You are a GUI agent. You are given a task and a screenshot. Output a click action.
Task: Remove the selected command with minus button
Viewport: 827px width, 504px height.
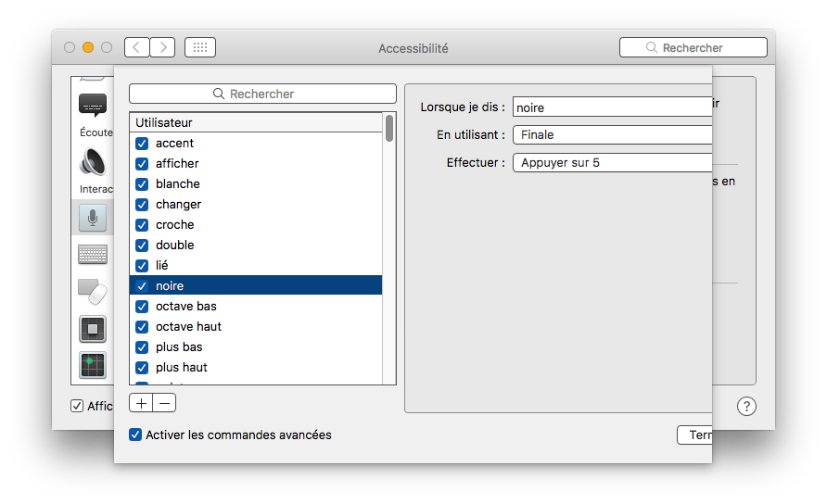coord(164,403)
